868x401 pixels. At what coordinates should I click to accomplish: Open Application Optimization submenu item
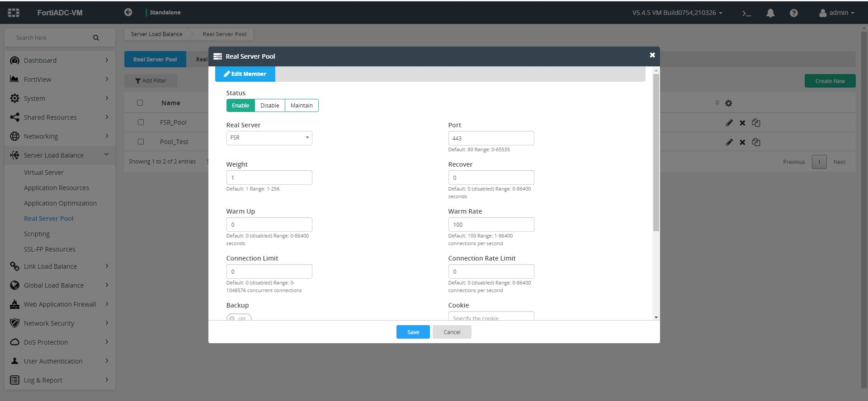(x=60, y=203)
